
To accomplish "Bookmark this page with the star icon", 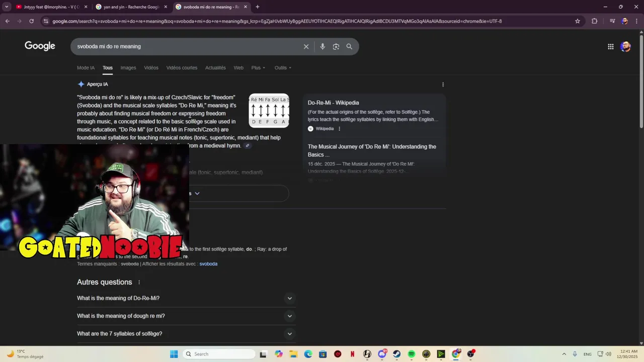I will pyautogui.click(x=578, y=21).
